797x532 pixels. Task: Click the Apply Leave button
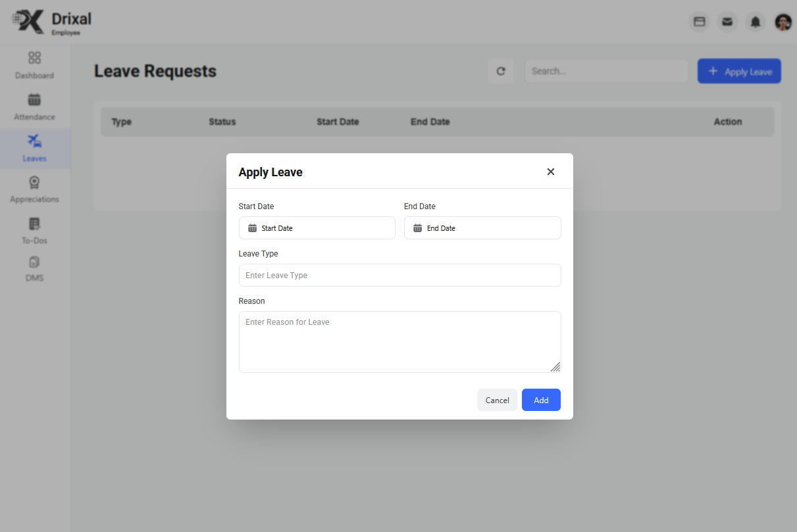pos(739,71)
